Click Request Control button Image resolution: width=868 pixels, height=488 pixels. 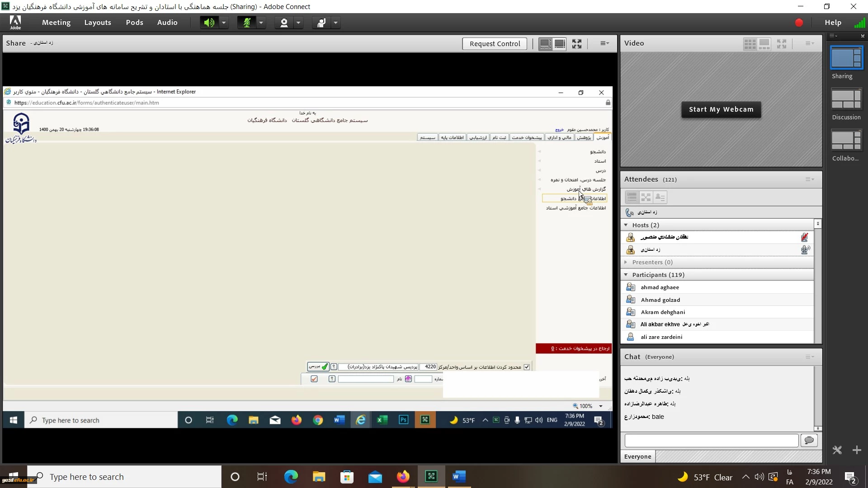pos(495,44)
